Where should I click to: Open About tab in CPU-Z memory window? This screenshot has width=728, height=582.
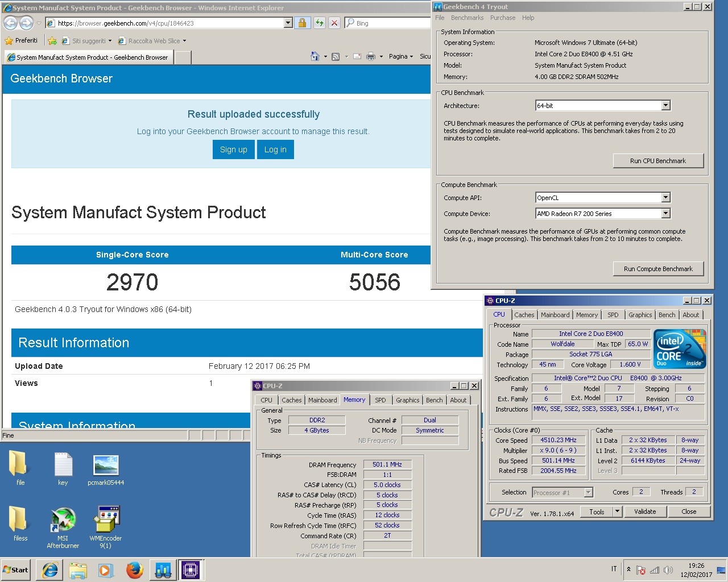coord(458,400)
